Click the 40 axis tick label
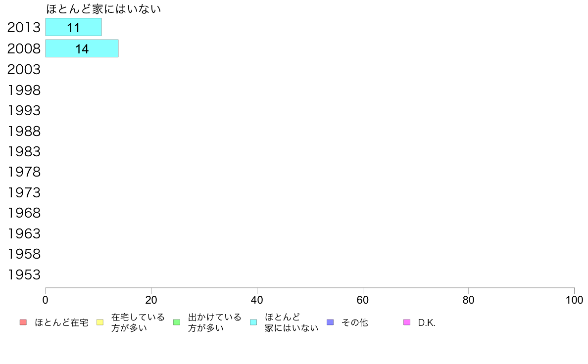This screenshot has height=364, width=588. coord(257,300)
